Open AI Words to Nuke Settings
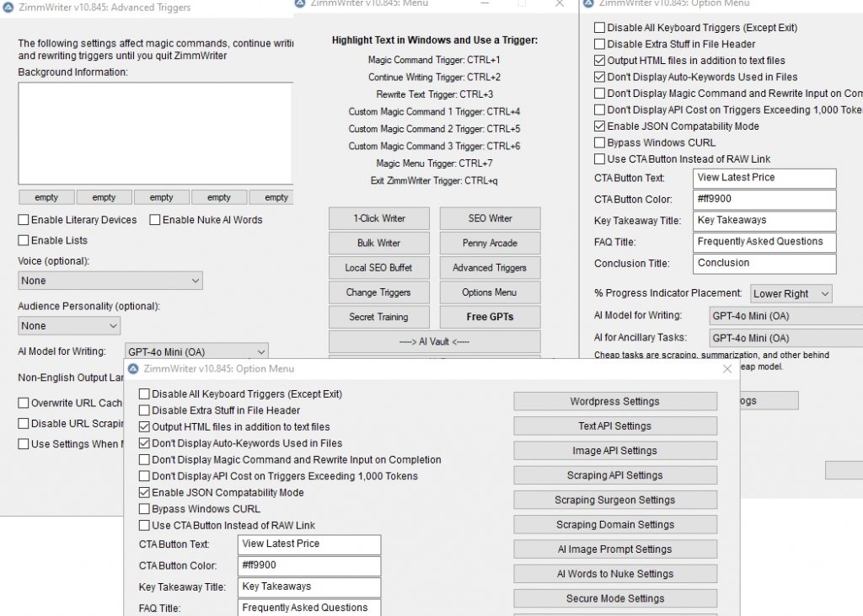Viewport: 863px width, 616px height. 614,575
